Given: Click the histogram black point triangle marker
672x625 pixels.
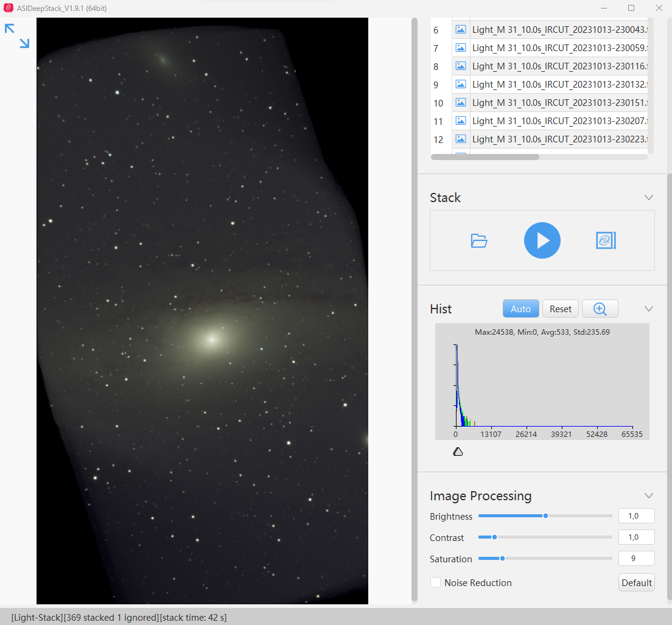Looking at the screenshot, I should pyautogui.click(x=458, y=452).
